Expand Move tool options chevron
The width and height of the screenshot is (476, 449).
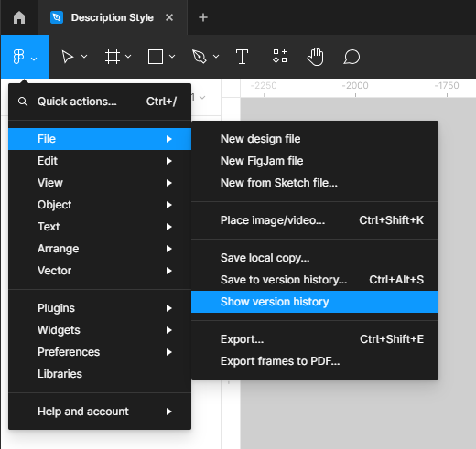tap(84, 57)
